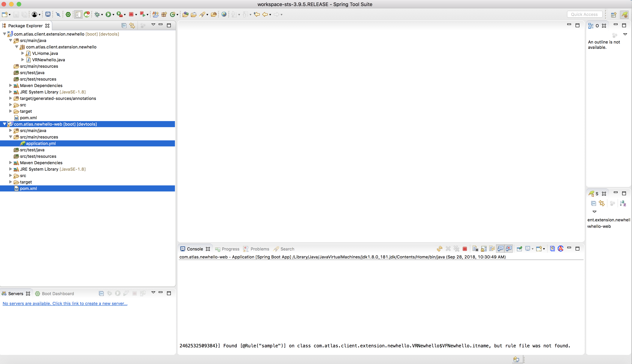Click the Last Edit Location arrow icon
The width and height of the screenshot is (632, 364).
pyautogui.click(x=257, y=15)
